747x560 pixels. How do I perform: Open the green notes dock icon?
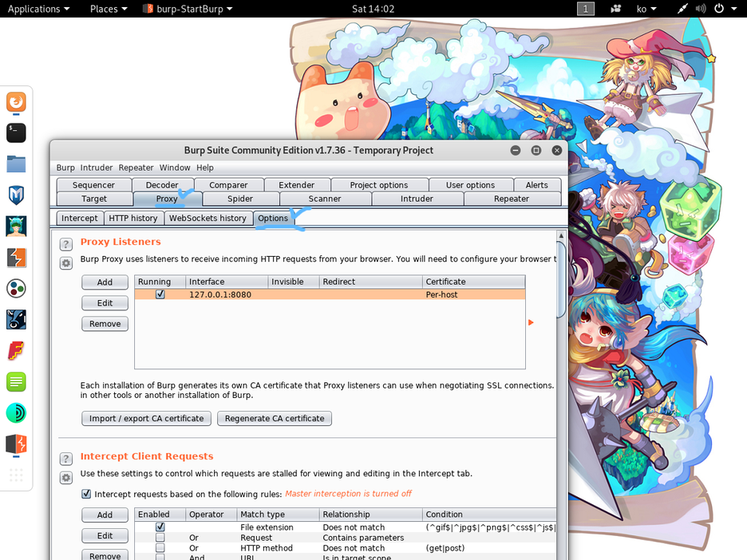pyautogui.click(x=16, y=382)
